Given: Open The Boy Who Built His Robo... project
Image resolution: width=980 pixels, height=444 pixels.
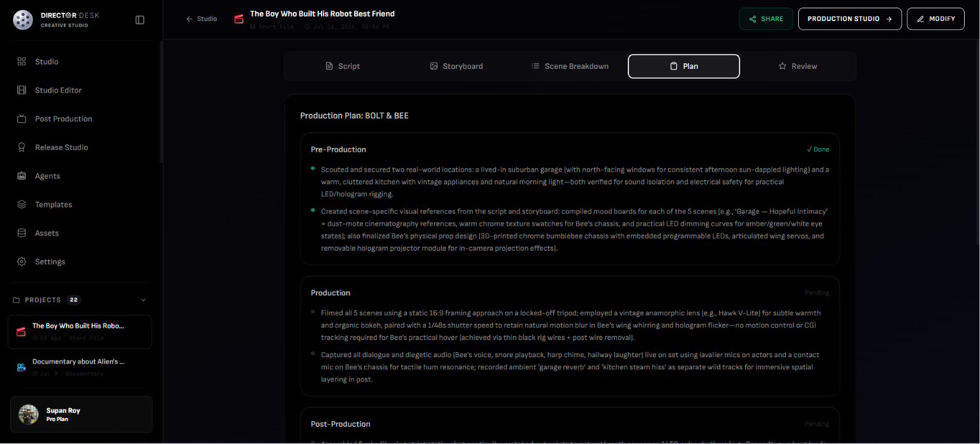Looking at the screenshot, I should (x=80, y=332).
